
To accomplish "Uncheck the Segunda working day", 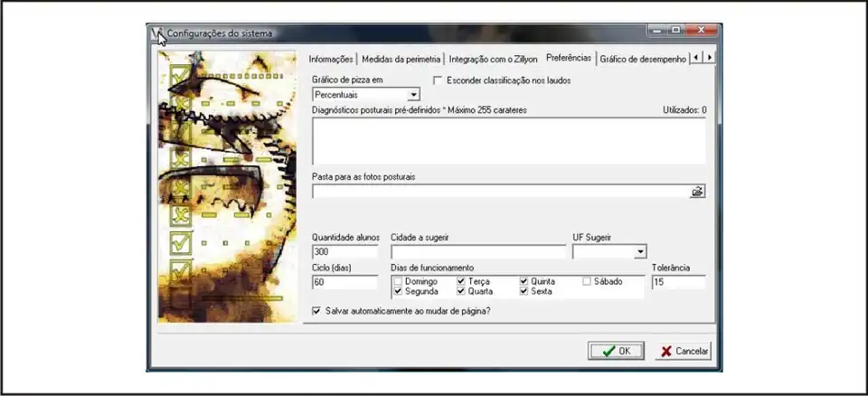I will click(x=398, y=292).
